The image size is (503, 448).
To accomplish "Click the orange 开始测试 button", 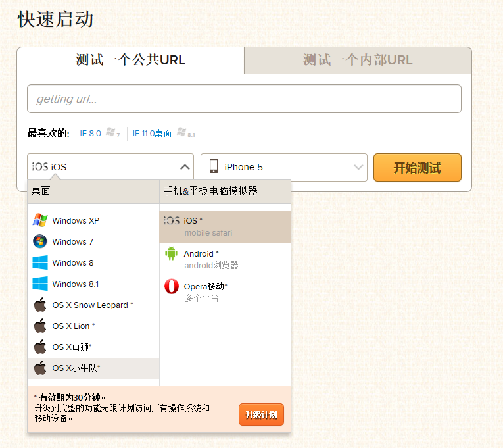I will pyautogui.click(x=418, y=168).
